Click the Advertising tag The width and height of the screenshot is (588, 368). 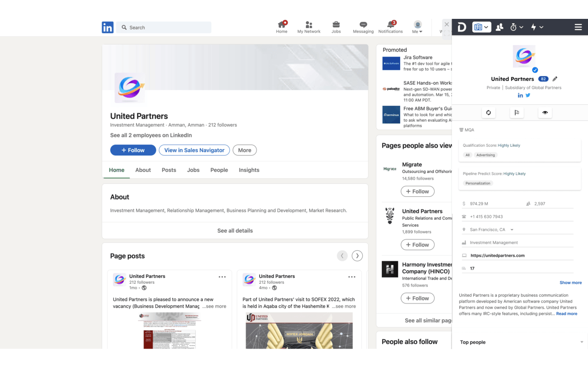486,155
